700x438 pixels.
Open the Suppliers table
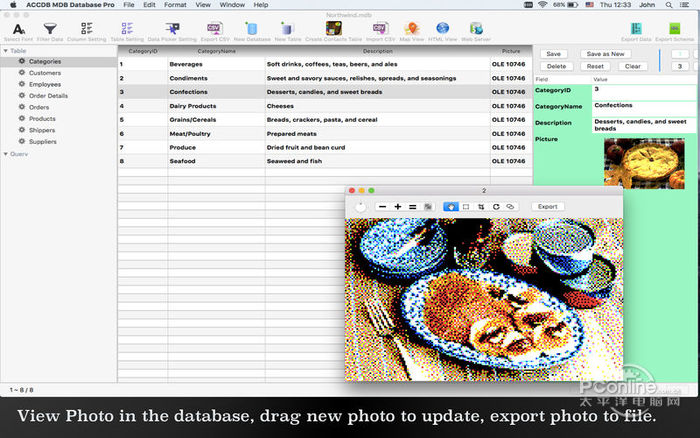[x=42, y=142]
